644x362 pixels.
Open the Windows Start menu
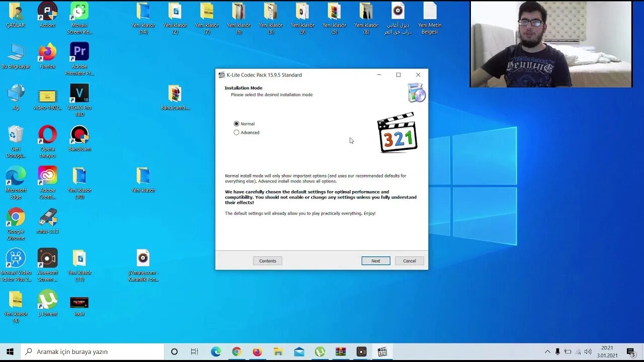10,351
